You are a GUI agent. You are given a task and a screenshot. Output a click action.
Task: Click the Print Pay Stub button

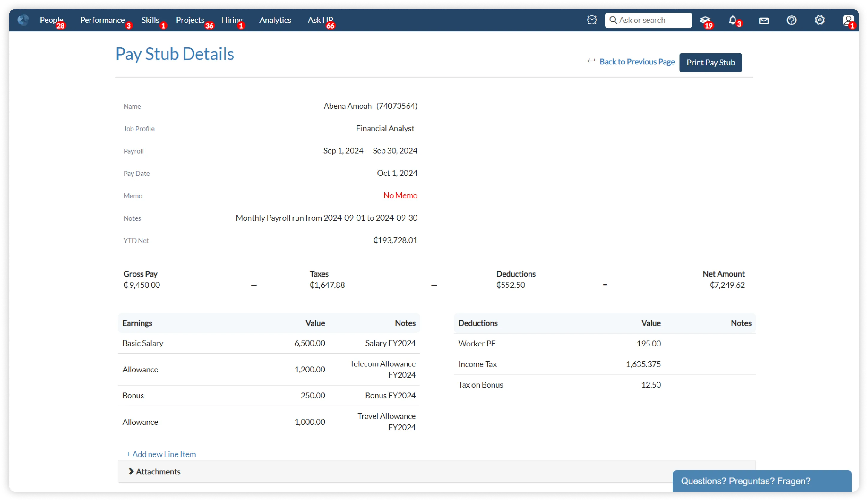(x=710, y=62)
